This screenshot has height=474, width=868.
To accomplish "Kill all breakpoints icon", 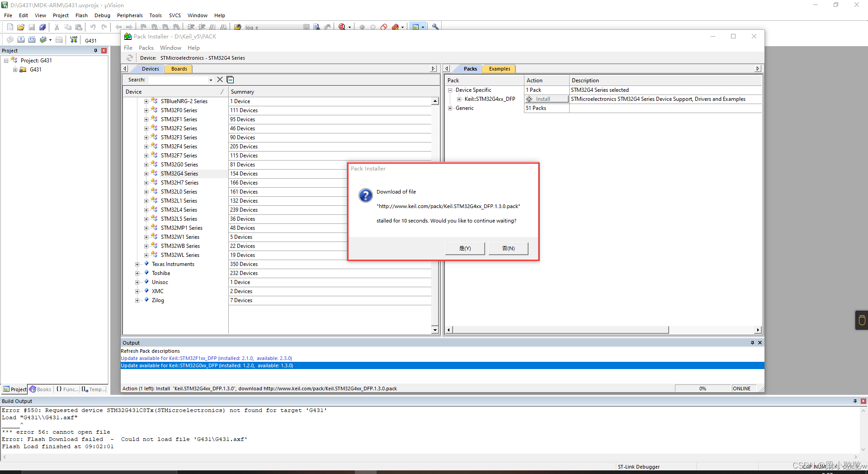I will pyautogui.click(x=396, y=27).
